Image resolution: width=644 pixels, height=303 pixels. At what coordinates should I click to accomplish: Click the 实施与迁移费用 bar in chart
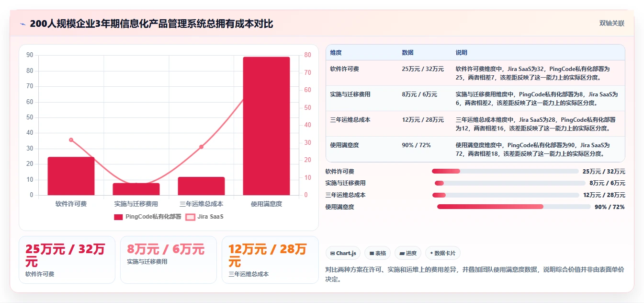[x=136, y=189]
